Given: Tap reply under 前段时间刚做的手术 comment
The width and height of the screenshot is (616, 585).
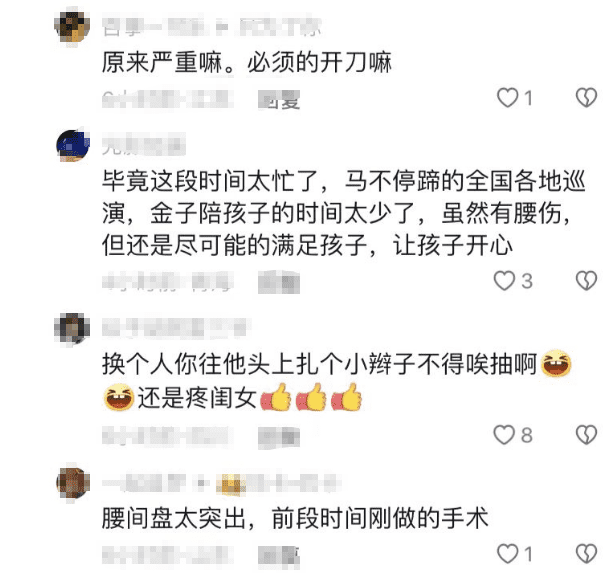Looking at the screenshot, I should coord(279,556).
